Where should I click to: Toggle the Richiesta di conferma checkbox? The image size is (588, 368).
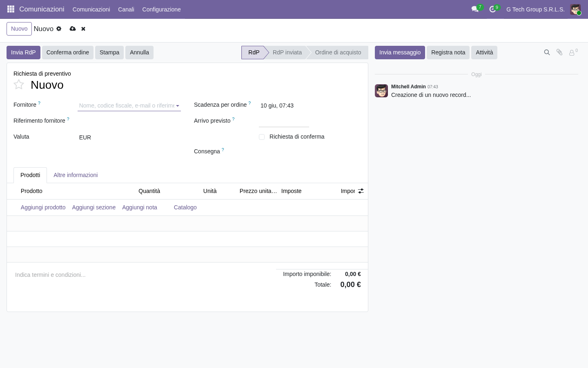click(262, 137)
